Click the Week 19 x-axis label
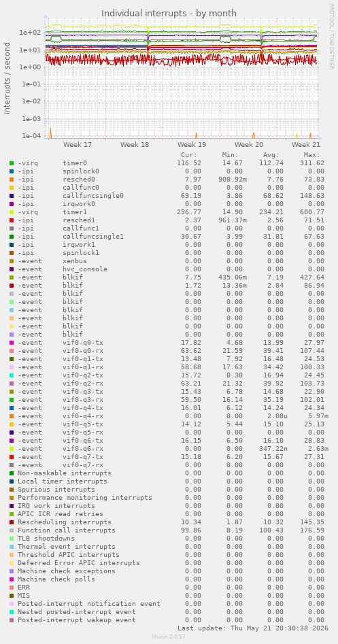This screenshot has height=644, width=338. [192, 145]
